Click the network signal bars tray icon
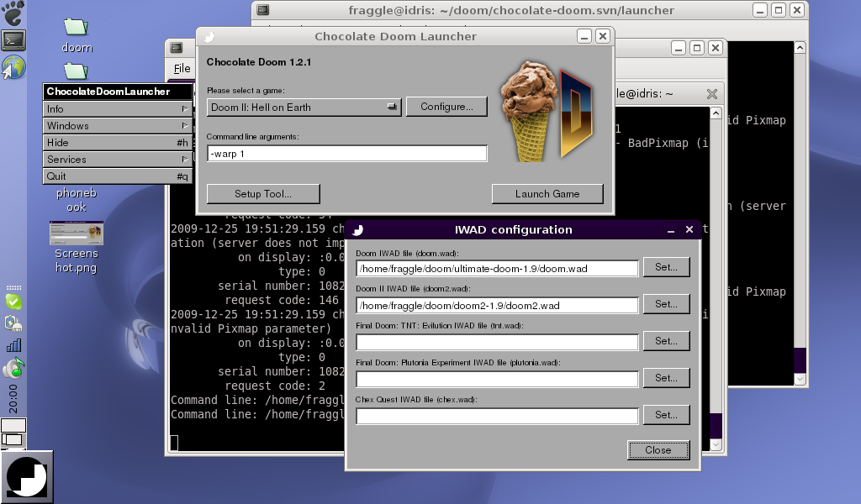This screenshot has width=861, height=504. point(13,345)
